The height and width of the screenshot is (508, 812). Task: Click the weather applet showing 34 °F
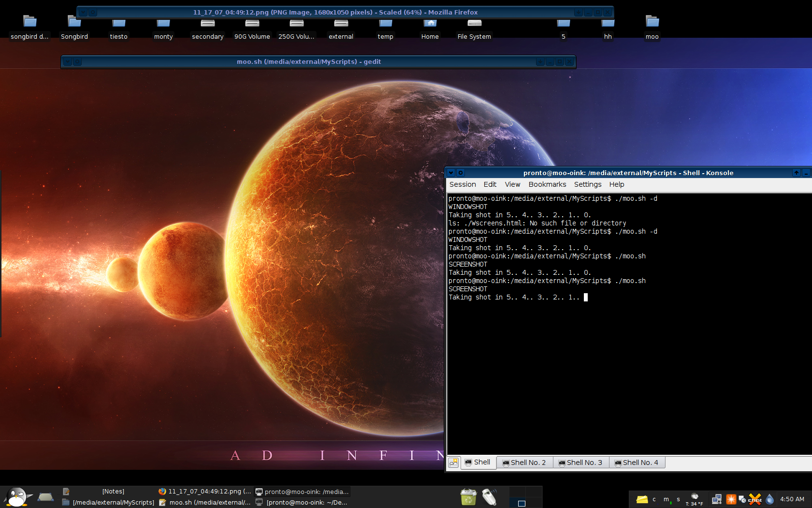pyautogui.click(x=695, y=499)
